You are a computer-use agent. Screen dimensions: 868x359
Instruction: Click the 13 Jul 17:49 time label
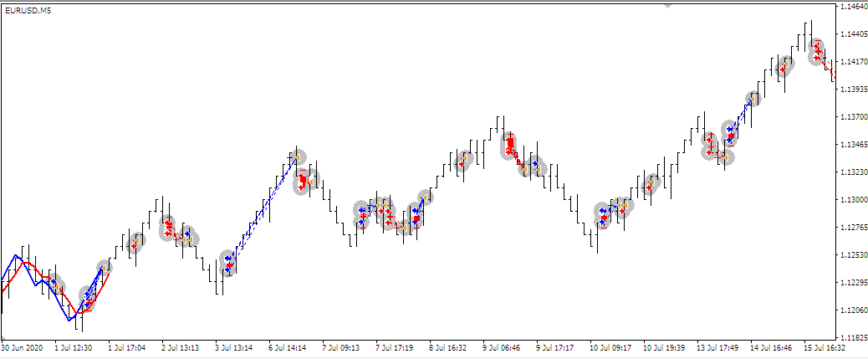pyautogui.click(x=715, y=346)
